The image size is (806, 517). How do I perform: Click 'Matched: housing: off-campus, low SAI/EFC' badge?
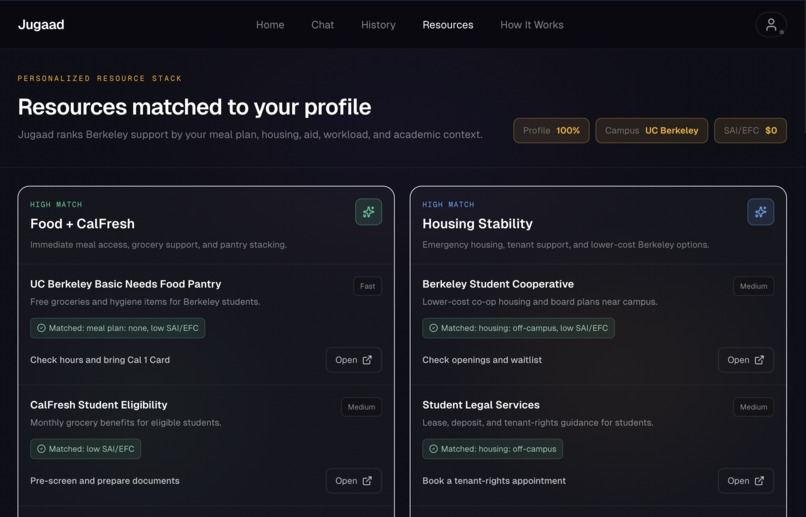519,328
